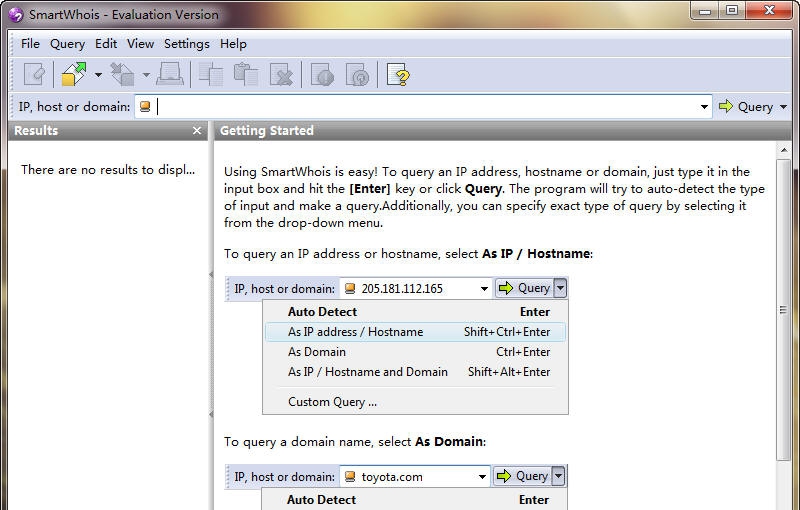Click the Copy toolbar icon
Viewport: 800px width, 510px height.
[211, 75]
